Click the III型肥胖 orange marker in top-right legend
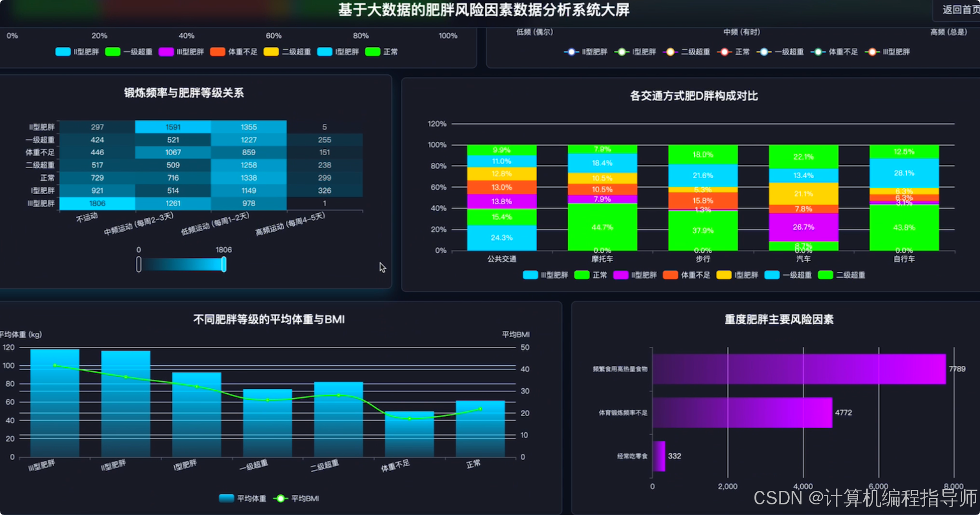This screenshot has width=980, height=515. tap(872, 52)
